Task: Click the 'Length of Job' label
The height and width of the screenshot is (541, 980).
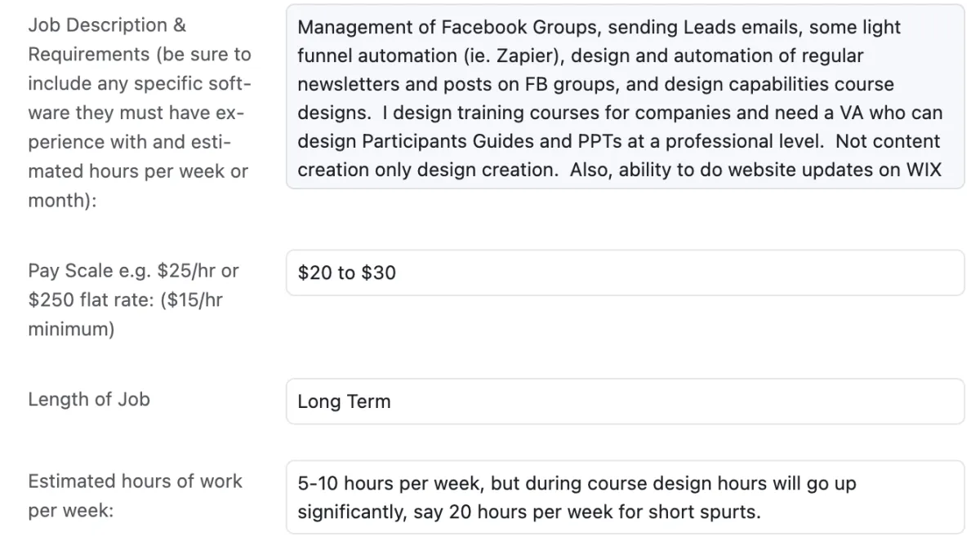Action: coord(89,400)
